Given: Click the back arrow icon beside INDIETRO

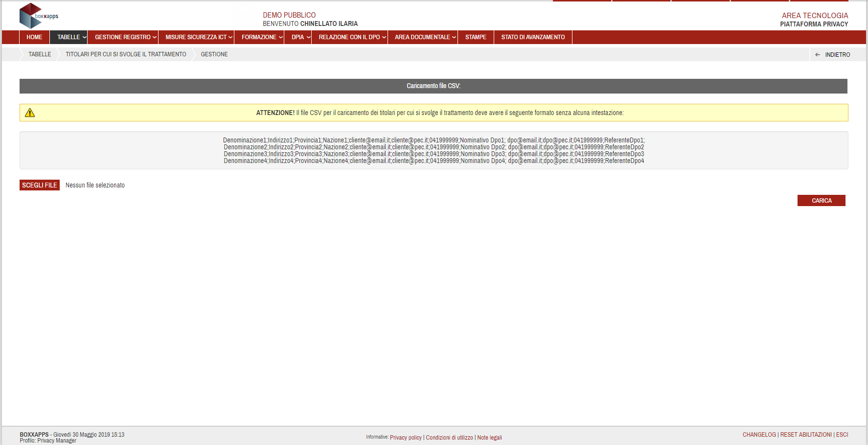Looking at the screenshot, I should 817,55.
